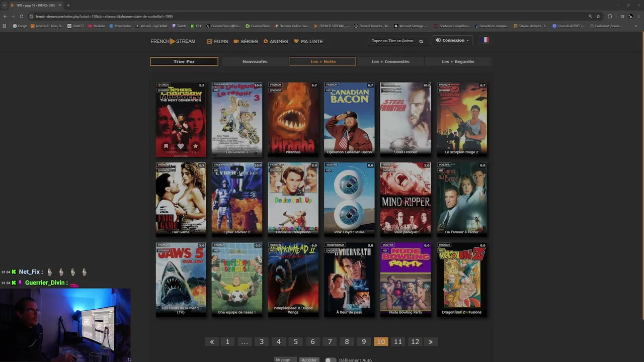Sort by Les + Regardés
The image size is (644, 362).
458,61
